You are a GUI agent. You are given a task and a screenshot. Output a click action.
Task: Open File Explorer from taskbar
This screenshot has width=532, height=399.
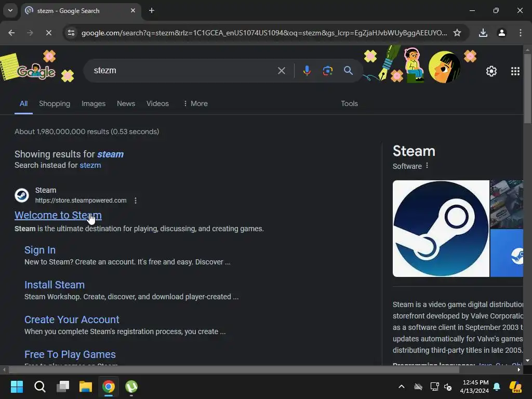click(86, 387)
